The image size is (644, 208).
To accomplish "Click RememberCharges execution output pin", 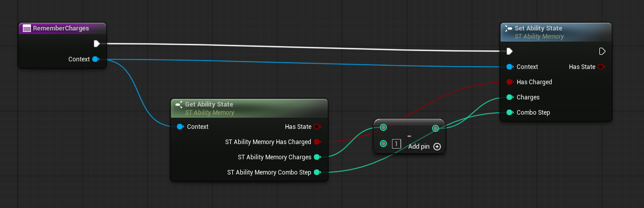I will pyautogui.click(x=96, y=44).
